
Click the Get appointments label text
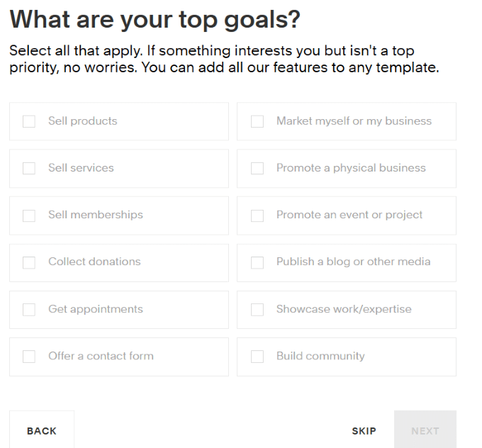(x=96, y=310)
